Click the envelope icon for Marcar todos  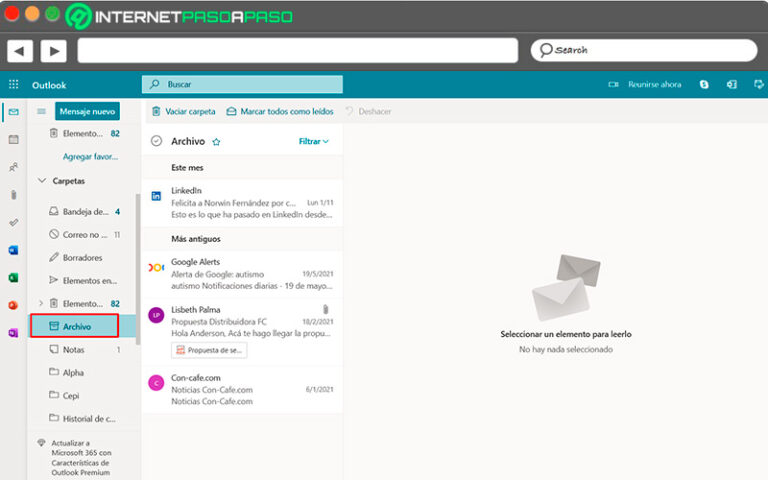pos(231,112)
